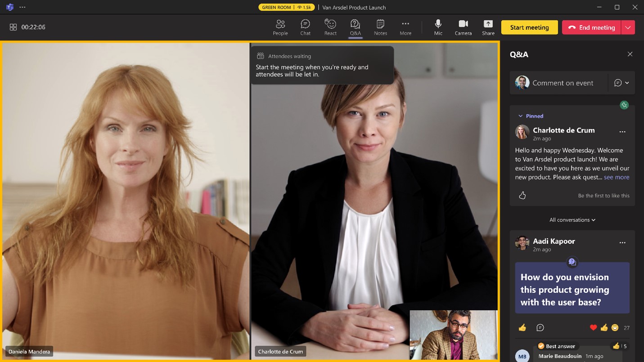Open the All conversations filter dropdown
644x362 pixels.
click(572, 219)
